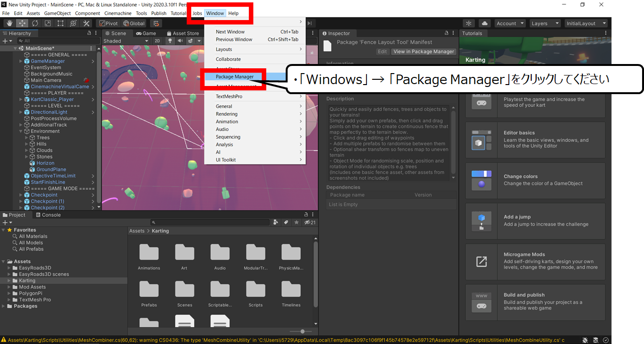Viewport: 644px width, 344px height.
Task: Lock the Hierarchy panel
Action: 89,33
